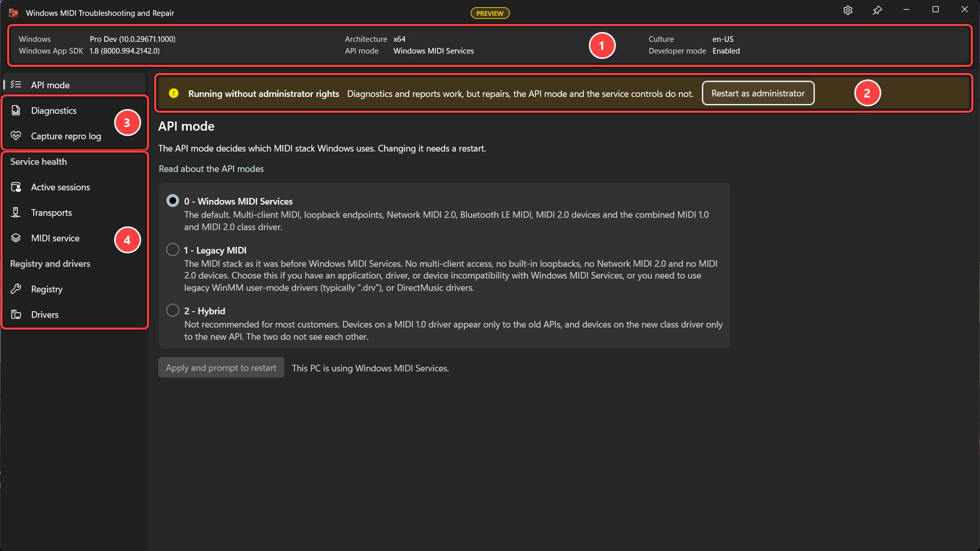Go to Capture repro log
The height and width of the screenshot is (551, 980).
[x=74, y=136]
